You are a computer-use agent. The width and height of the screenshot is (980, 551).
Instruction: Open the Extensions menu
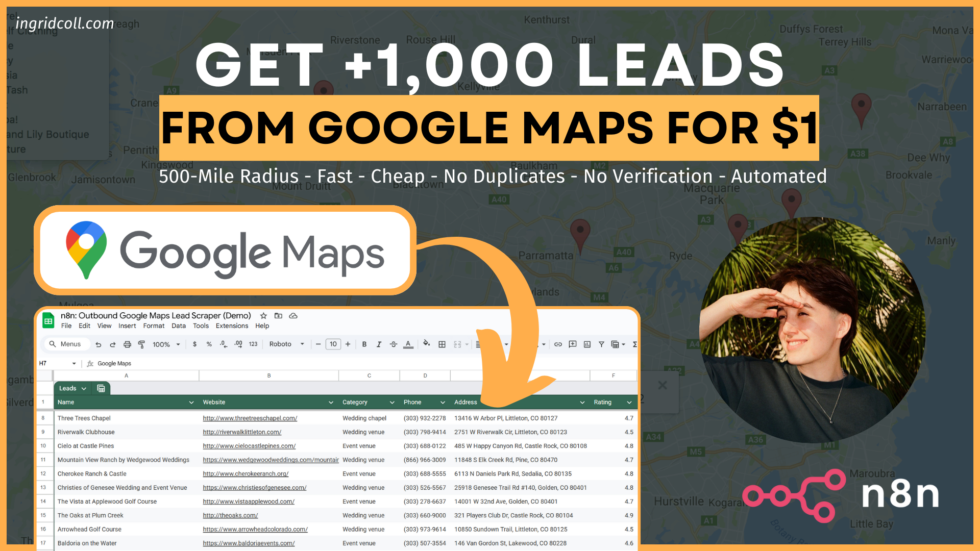[x=232, y=325]
